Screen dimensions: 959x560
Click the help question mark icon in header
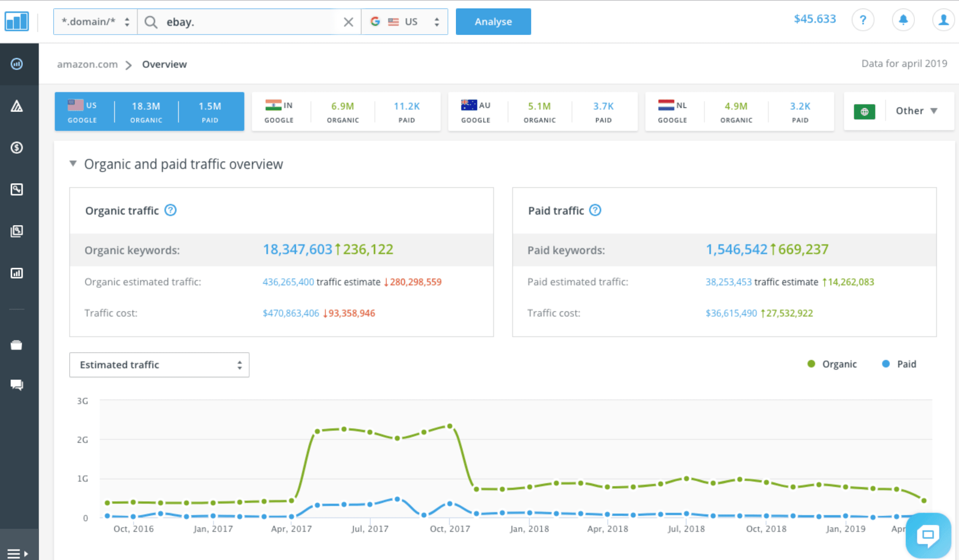(863, 20)
